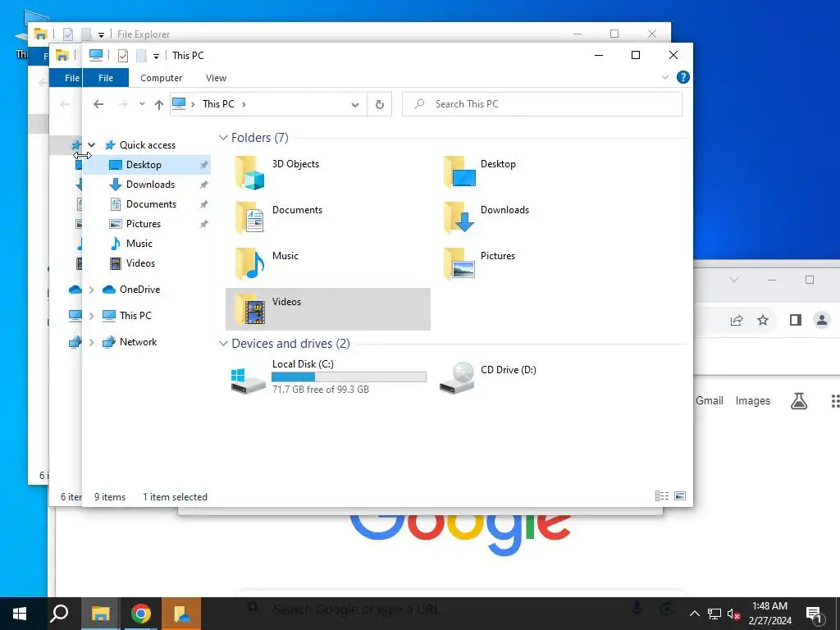Open notification center icon
Viewport: 840px width, 630px height.
tap(814, 614)
